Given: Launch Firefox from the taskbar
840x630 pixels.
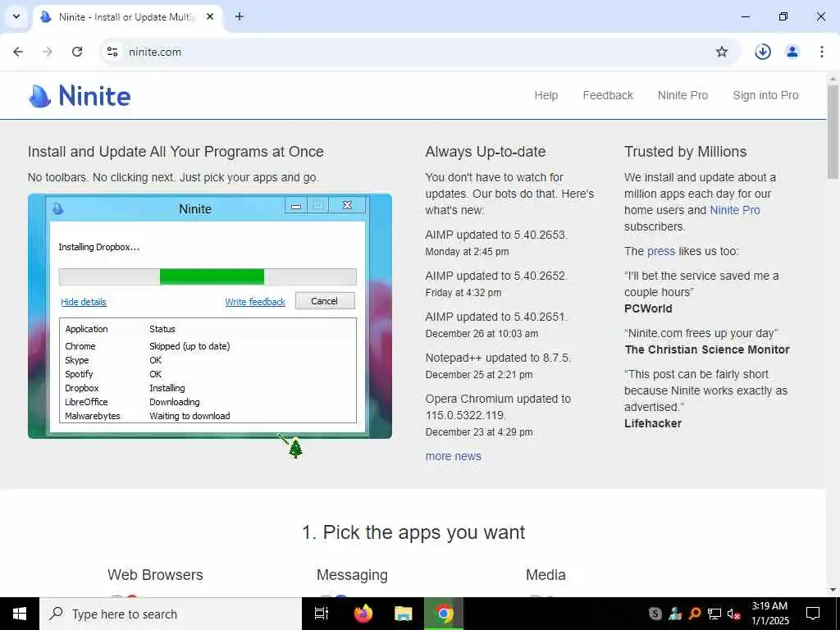Looking at the screenshot, I should 363,614.
